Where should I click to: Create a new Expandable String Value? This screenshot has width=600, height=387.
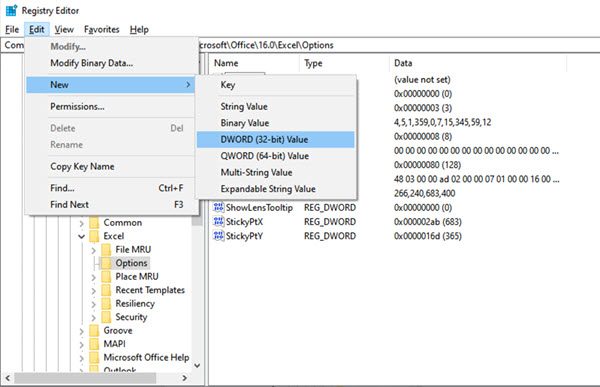pos(276,189)
